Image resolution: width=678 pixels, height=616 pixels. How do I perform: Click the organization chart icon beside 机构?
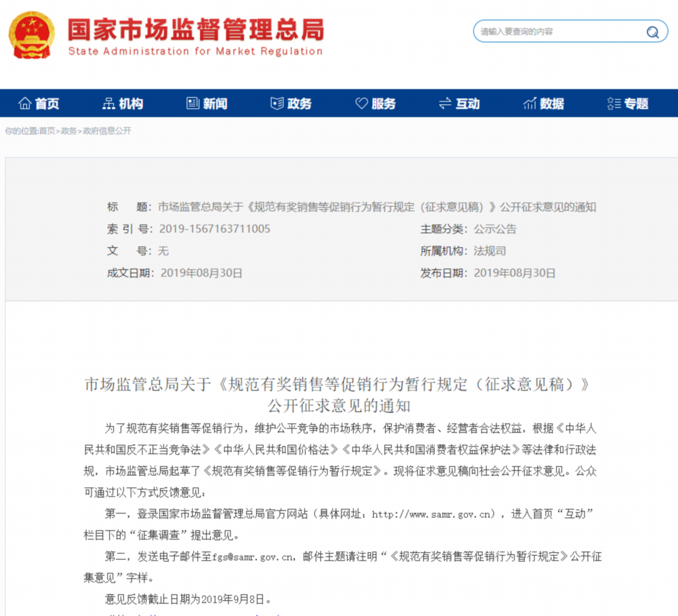[x=108, y=103]
